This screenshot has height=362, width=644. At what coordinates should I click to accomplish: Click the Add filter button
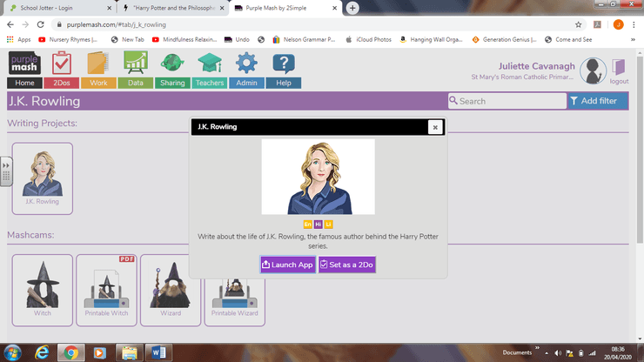598,101
